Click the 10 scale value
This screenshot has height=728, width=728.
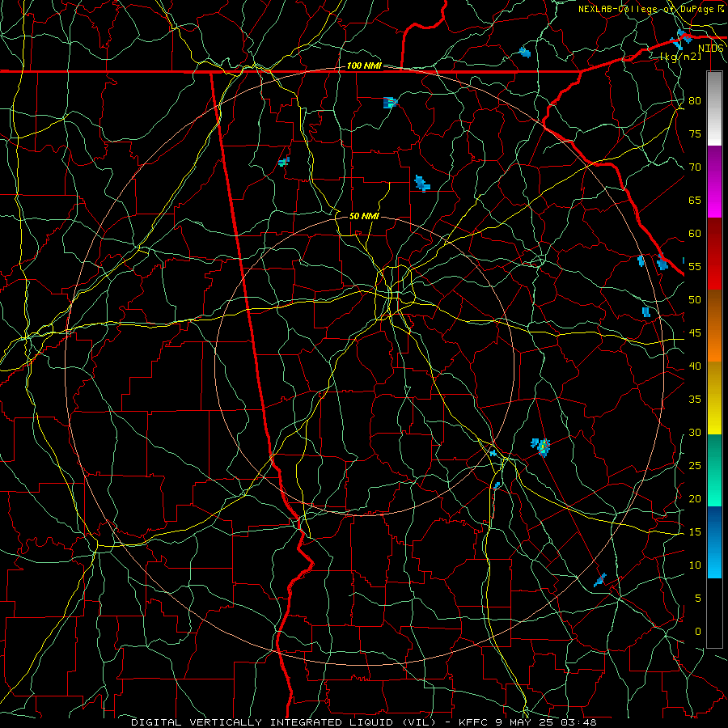pyautogui.click(x=695, y=565)
